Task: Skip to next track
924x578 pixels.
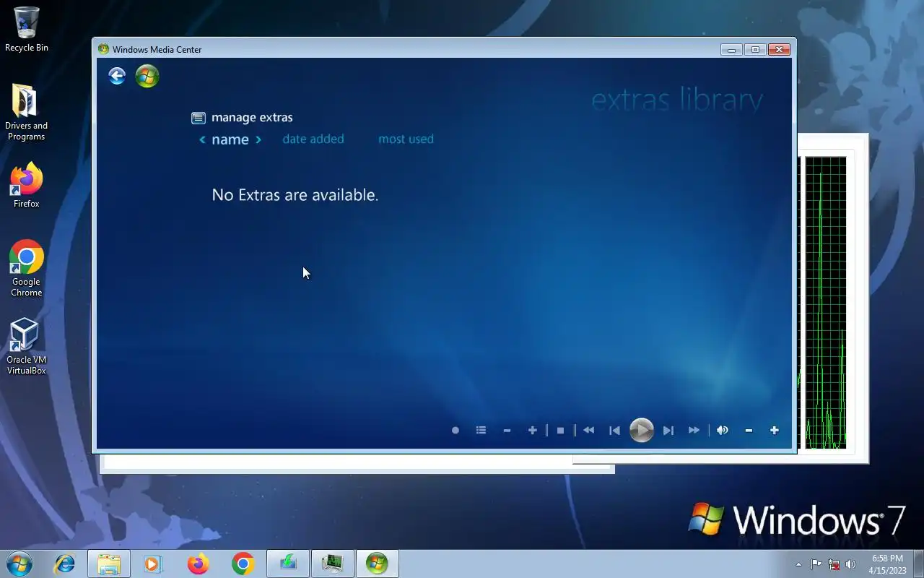Action: point(668,430)
